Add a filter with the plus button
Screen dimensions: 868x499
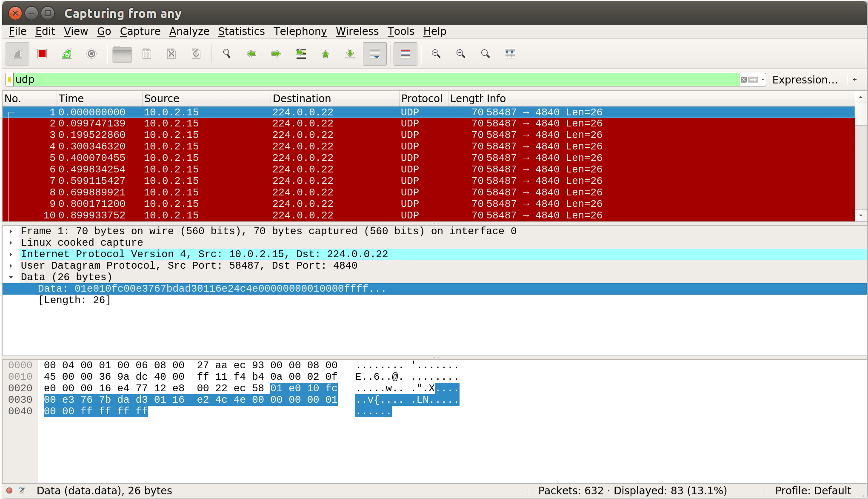[x=855, y=80]
